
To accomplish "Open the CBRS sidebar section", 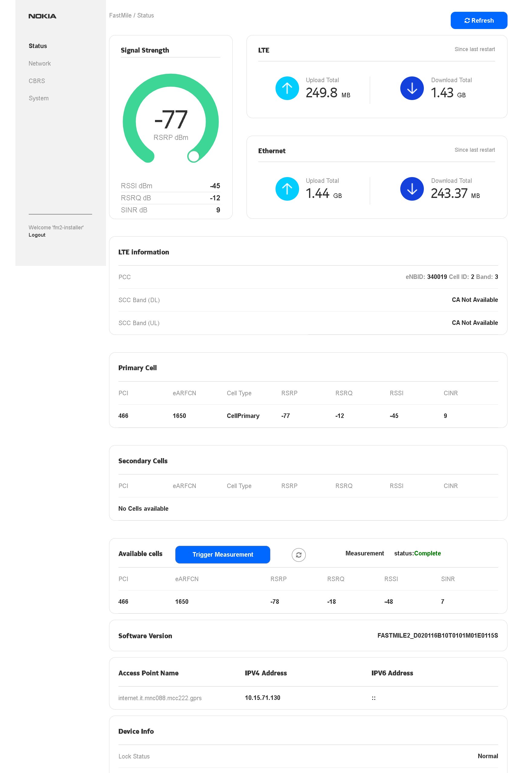I will point(37,81).
